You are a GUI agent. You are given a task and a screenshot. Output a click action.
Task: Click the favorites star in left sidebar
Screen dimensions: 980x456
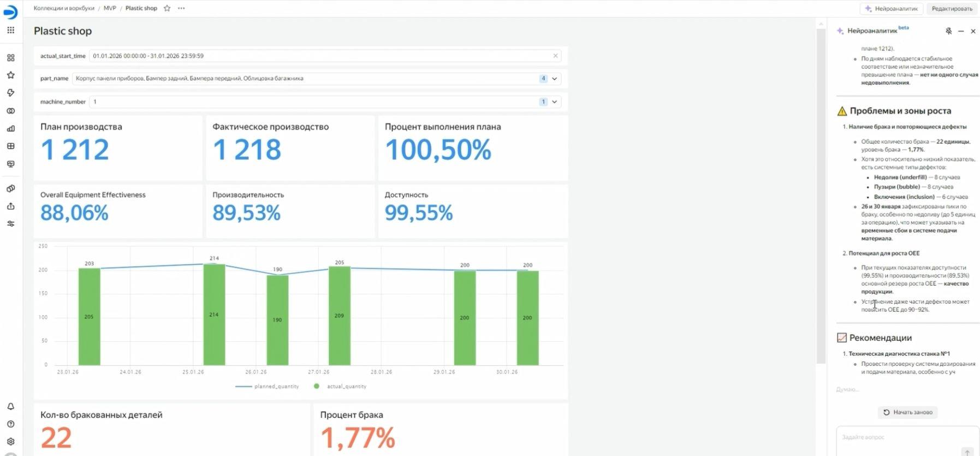coord(10,75)
